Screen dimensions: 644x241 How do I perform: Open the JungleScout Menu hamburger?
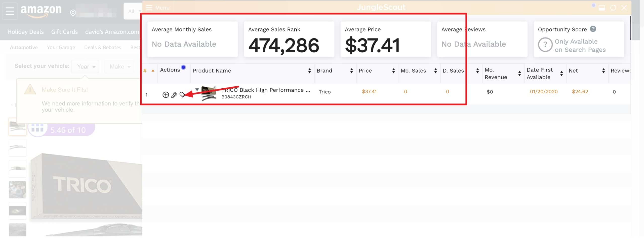(x=158, y=8)
